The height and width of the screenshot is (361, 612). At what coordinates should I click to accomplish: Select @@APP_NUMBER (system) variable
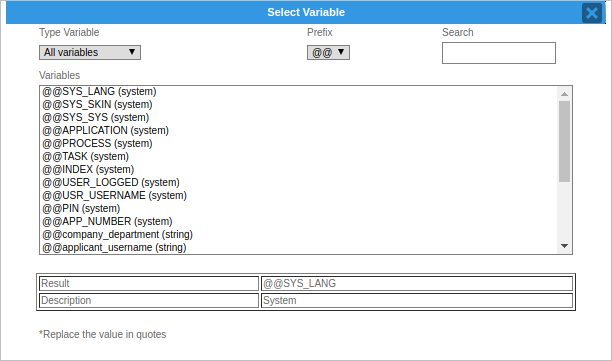pyautogui.click(x=299, y=222)
